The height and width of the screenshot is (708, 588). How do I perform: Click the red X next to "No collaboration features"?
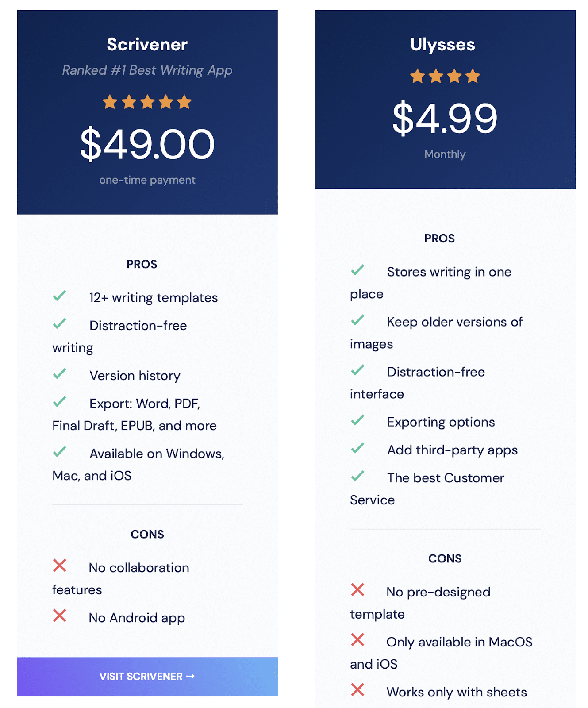(x=60, y=566)
